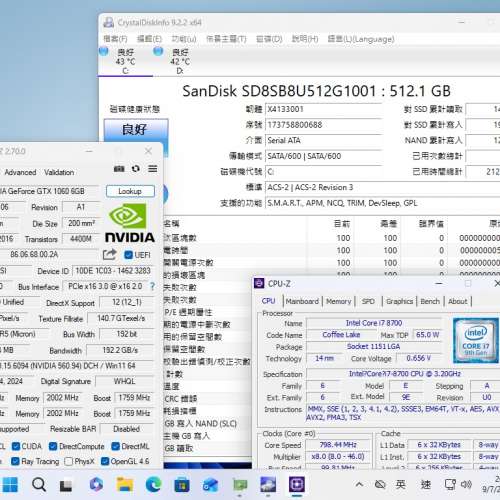Open File Explorer from taskbar
This screenshot has width=500, height=500.
[125, 485]
